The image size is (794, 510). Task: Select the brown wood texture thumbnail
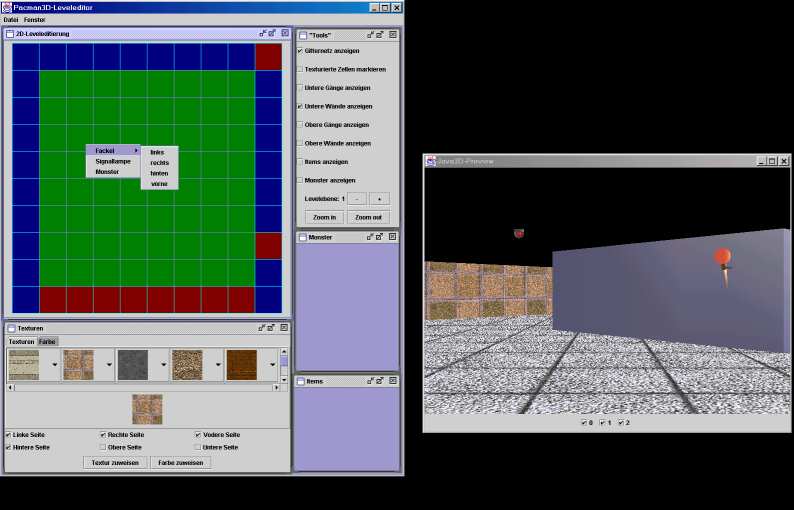[x=241, y=364]
